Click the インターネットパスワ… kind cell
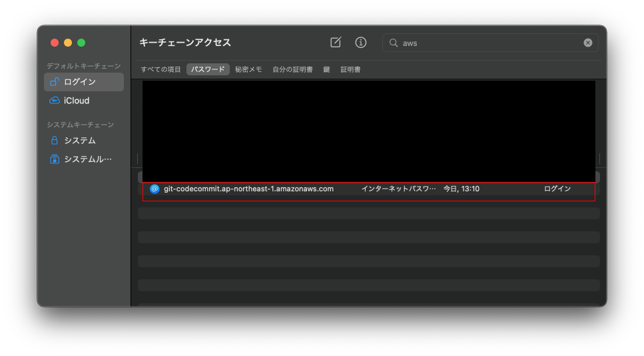Viewport: 644px width, 356px height. tap(398, 189)
